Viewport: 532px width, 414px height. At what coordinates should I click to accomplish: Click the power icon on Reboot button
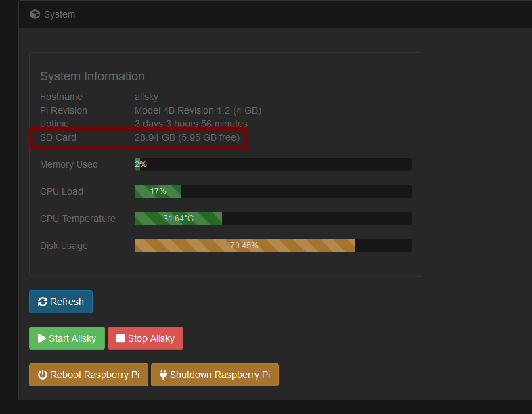pos(43,375)
